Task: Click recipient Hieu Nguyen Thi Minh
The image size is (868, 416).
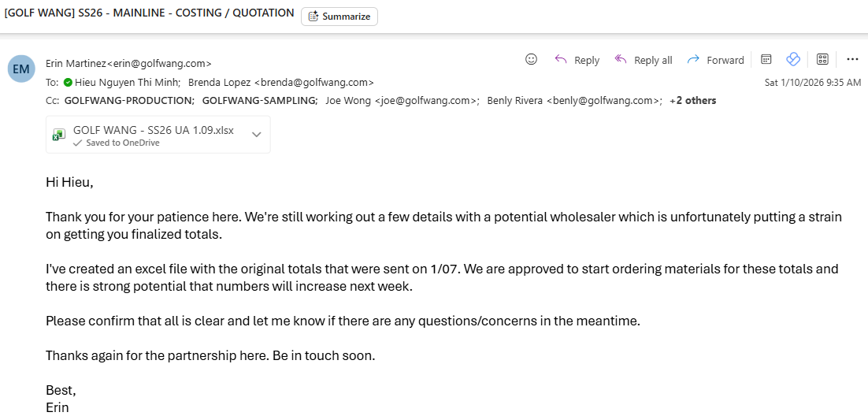Action: tap(128, 82)
